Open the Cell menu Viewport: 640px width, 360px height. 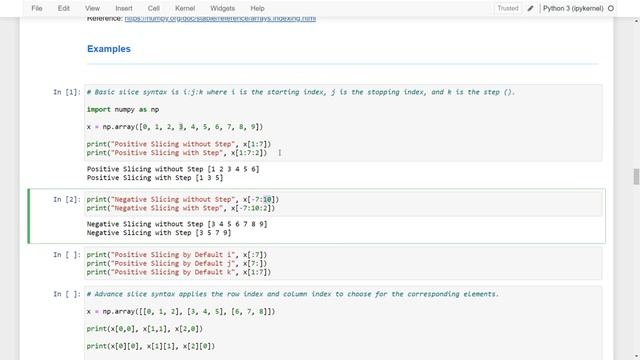[x=153, y=8]
